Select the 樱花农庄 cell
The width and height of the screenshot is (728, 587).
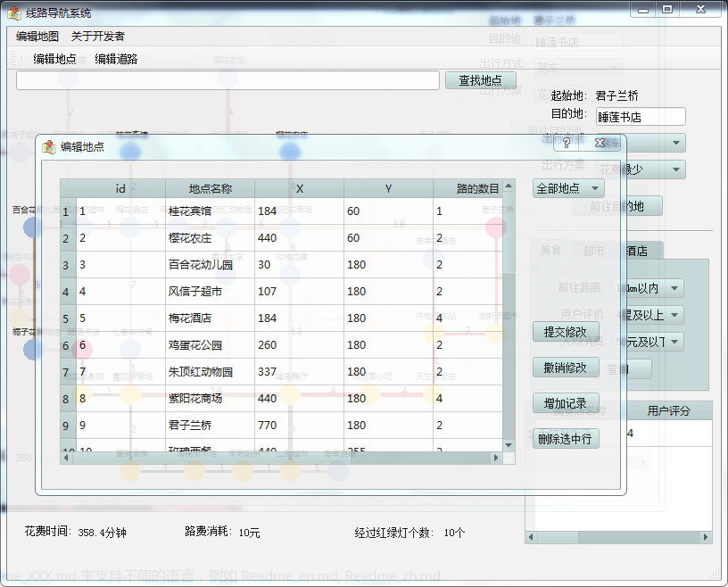tap(210, 238)
